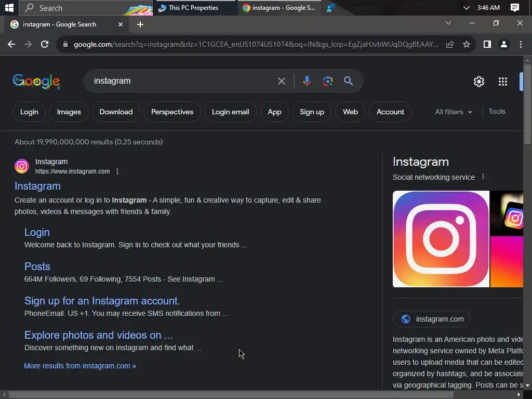Open Google quick settings gear
This screenshot has width=532, height=399.
(478, 82)
